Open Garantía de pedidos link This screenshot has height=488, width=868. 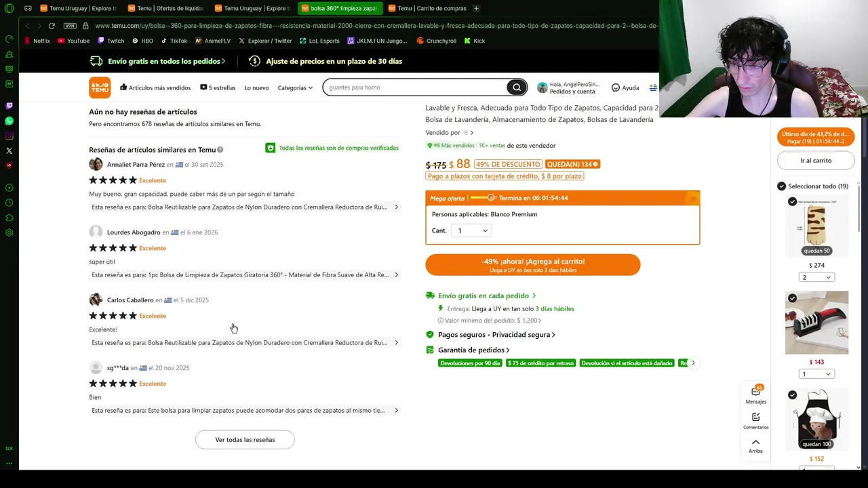click(x=473, y=350)
